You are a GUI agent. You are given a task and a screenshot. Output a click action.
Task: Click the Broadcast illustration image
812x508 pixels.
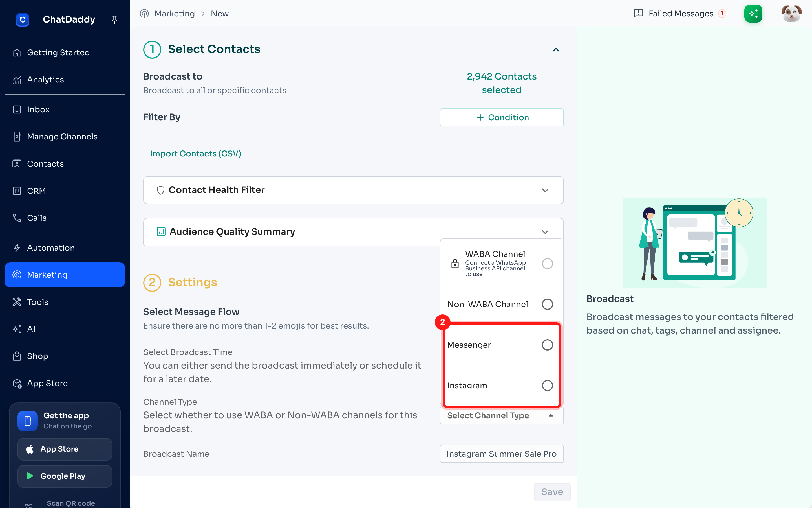point(694,243)
